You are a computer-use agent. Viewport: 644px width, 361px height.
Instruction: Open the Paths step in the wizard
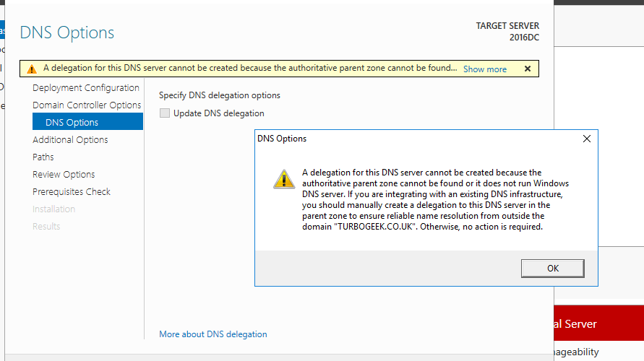coord(43,157)
